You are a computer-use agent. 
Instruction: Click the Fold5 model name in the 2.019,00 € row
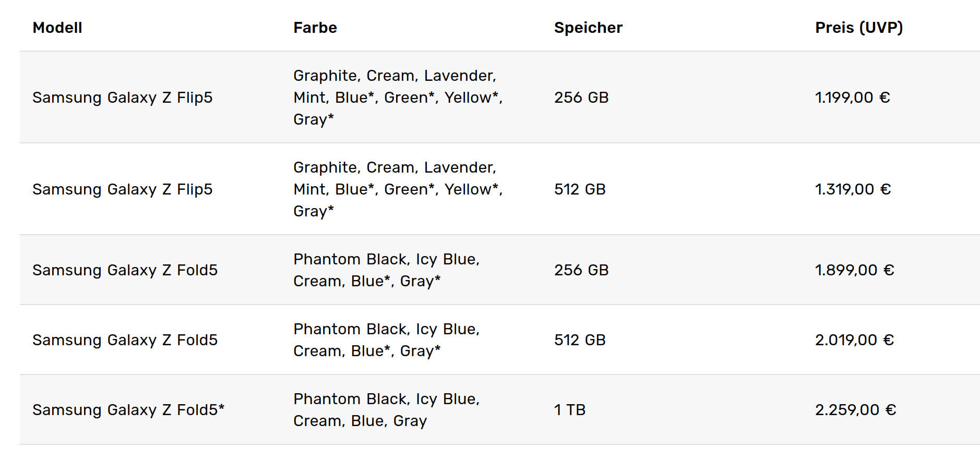coord(125,340)
